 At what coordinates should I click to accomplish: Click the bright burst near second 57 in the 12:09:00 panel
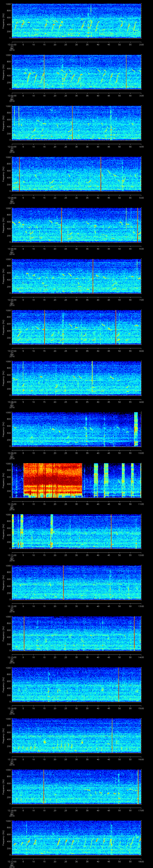[136, 429]
